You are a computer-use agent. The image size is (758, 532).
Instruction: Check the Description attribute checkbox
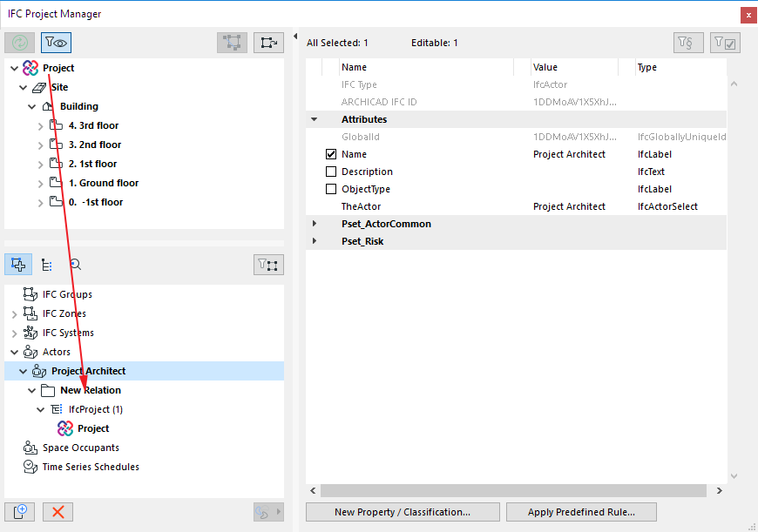(331, 172)
